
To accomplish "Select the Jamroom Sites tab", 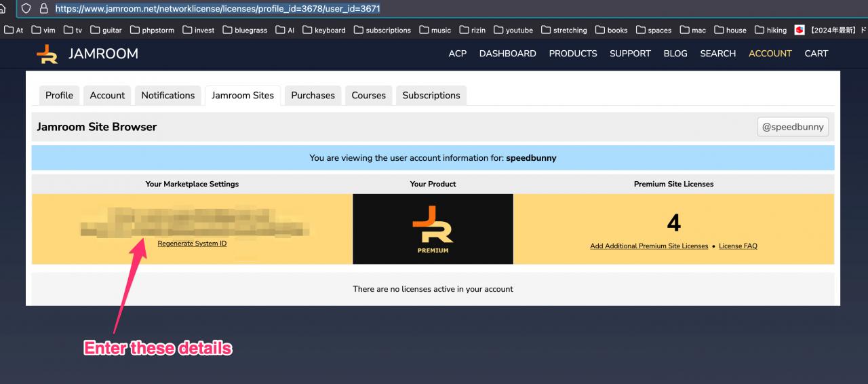I will click(x=243, y=95).
